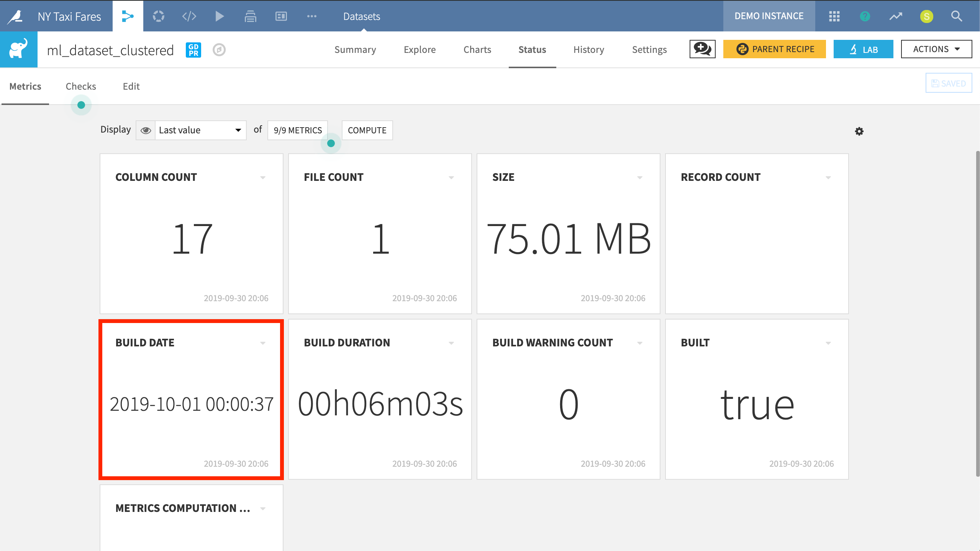This screenshot has width=980, height=551.
Task: Click the COMPUTE button
Action: 367,130
